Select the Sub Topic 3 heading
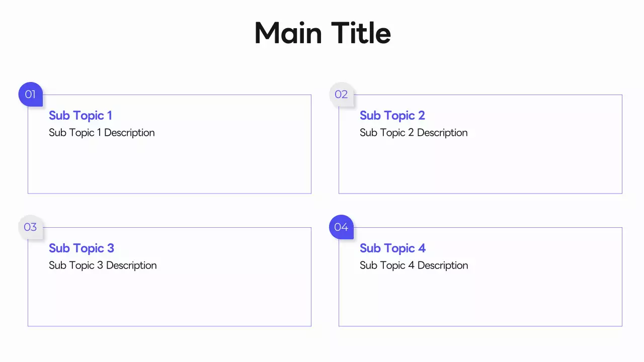This screenshot has width=644, height=362. pyautogui.click(x=82, y=248)
